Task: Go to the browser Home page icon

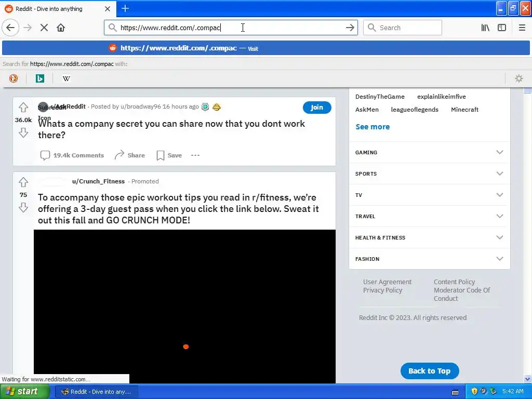Action: coord(61,28)
